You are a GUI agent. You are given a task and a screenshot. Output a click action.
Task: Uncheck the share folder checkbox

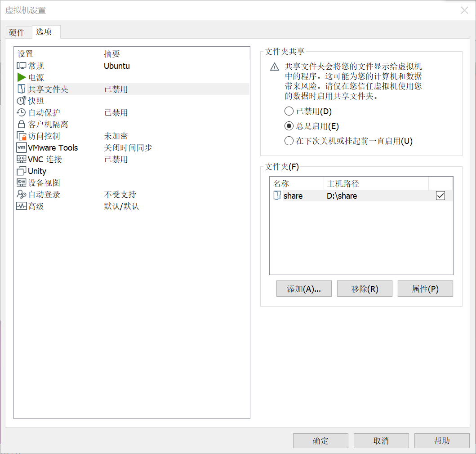tap(440, 195)
